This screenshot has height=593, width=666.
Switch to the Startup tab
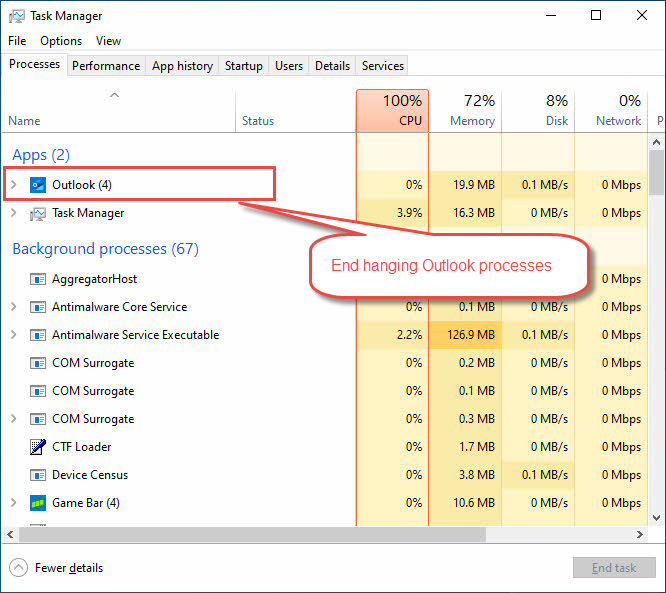[x=243, y=66]
